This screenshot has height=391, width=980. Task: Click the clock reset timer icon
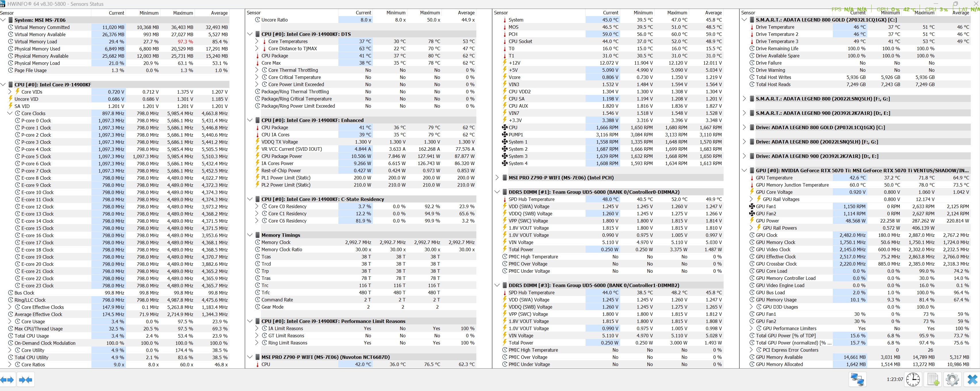913,379
